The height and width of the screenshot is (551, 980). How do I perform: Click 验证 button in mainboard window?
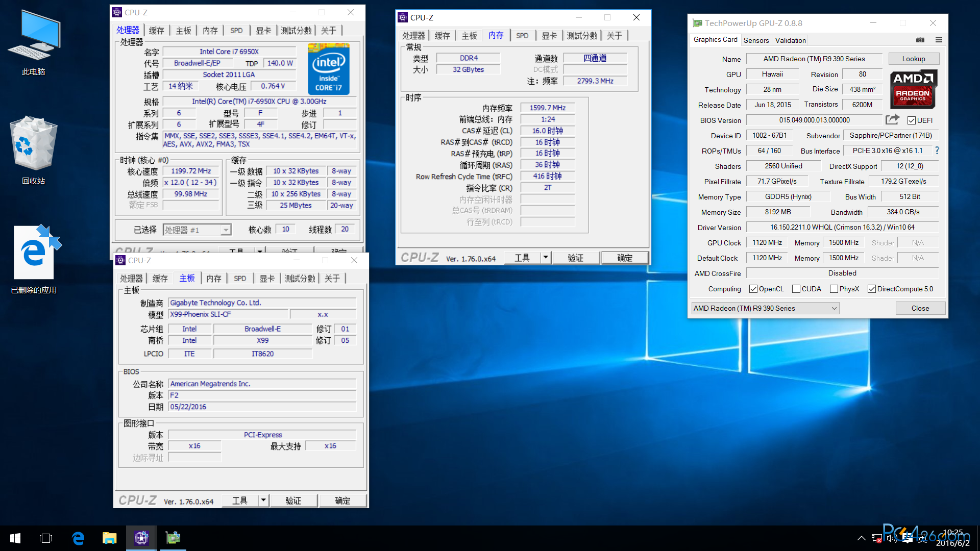[x=293, y=500]
